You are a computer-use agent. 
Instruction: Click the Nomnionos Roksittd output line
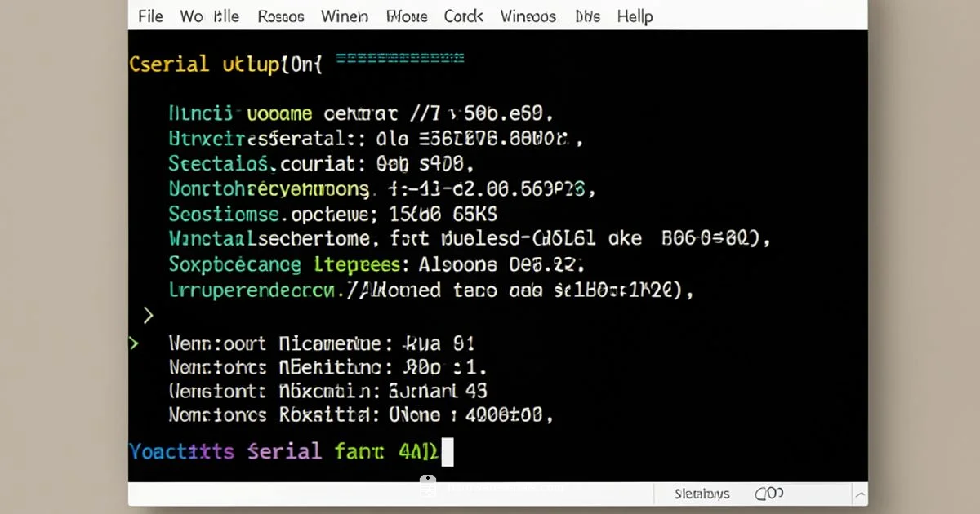[360, 415]
